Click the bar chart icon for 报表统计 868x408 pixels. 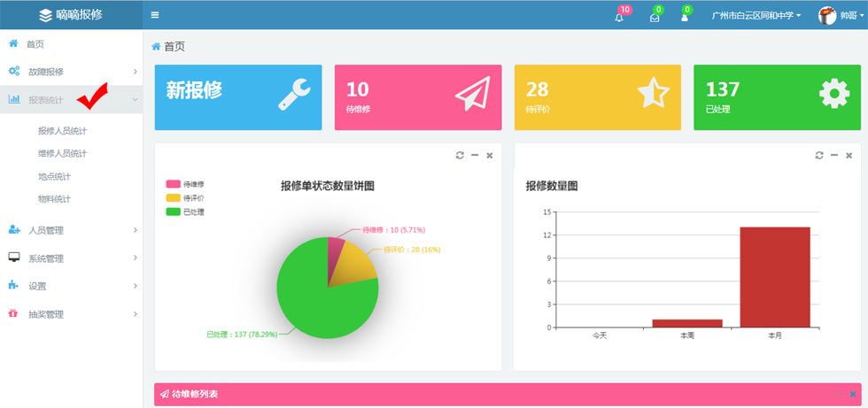14,99
